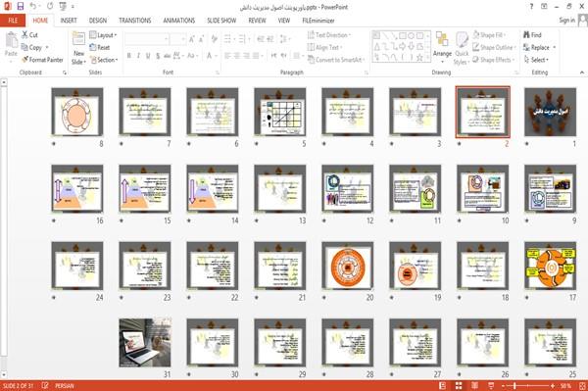The width and height of the screenshot is (588, 391).
Task: Toggle text Shadow formatting
Action: [158, 56]
